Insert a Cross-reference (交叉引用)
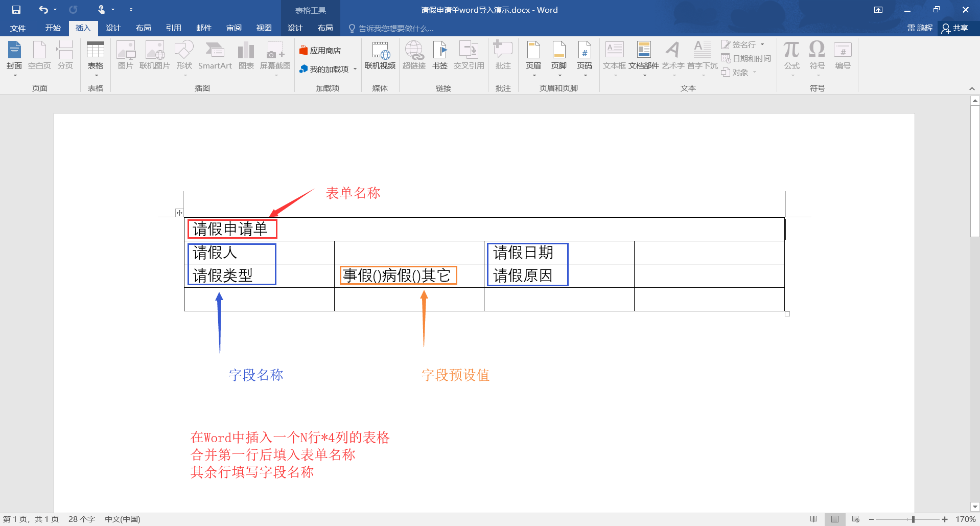 tap(469, 55)
